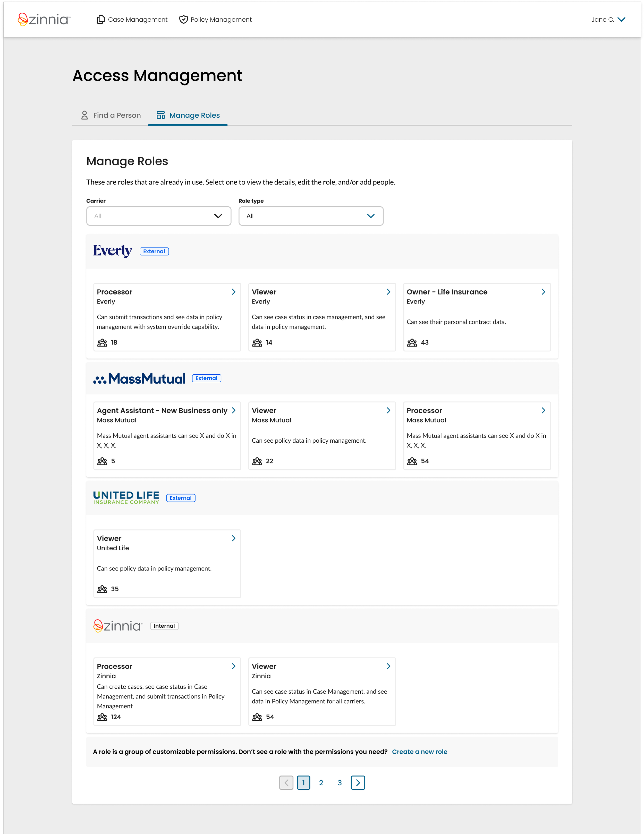
Task: Click the Create a new role link
Action: pyautogui.click(x=420, y=752)
